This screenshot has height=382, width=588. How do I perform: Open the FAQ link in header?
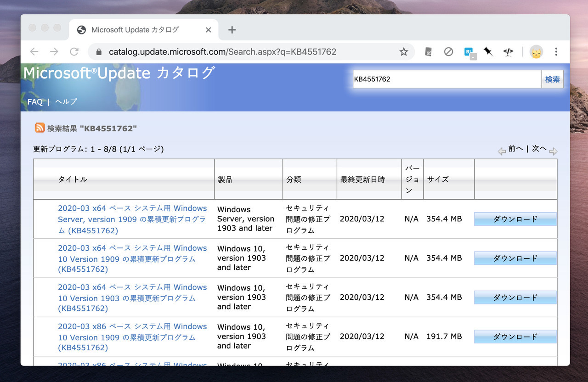pyautogui.click(x=35, y=102)
